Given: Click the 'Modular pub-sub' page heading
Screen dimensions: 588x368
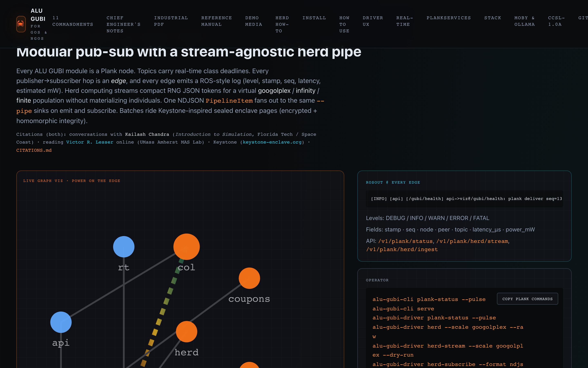Looking at the screenshot, I should click(x=189, y=52).
